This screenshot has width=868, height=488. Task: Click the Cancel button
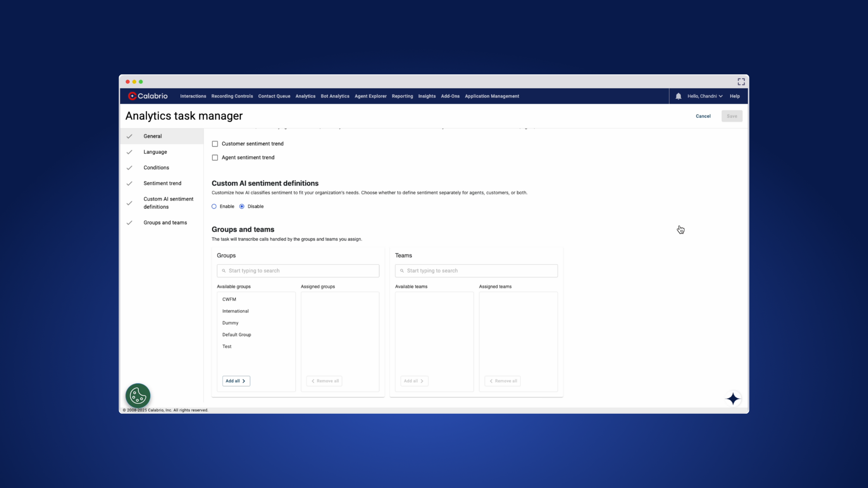pyautogui.click(x=703, y=116)
